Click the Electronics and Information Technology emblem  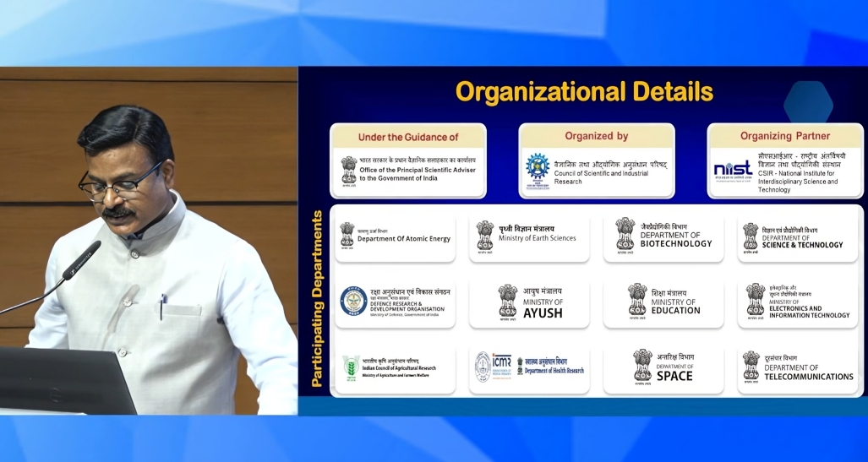coord(756,302)
